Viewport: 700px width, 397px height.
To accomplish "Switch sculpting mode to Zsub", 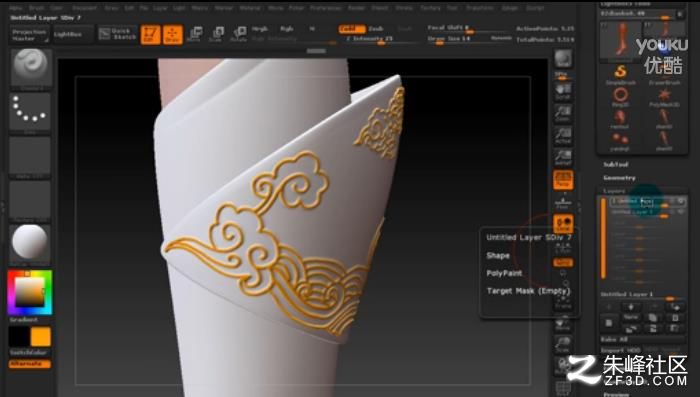I will 375,29.
